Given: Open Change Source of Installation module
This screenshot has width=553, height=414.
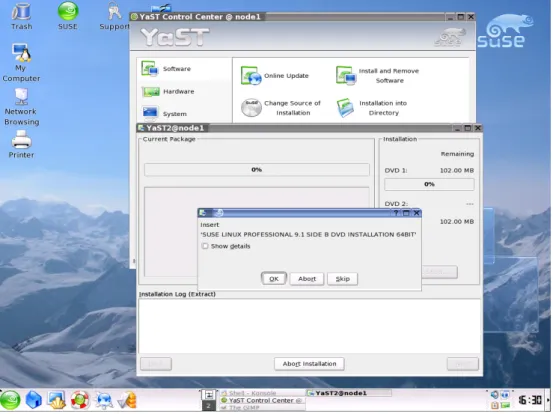Looking at the screenshot, I should (281, 108).
